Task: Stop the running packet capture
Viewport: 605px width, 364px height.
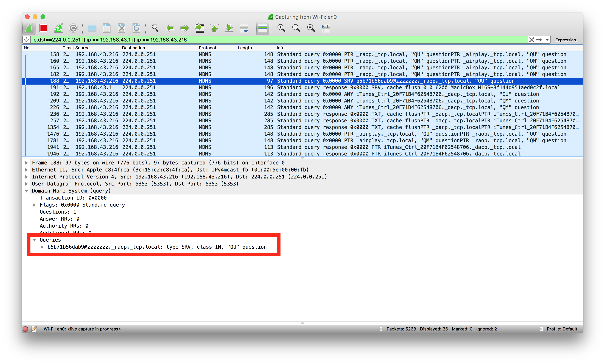Action: tap(44, 28)
